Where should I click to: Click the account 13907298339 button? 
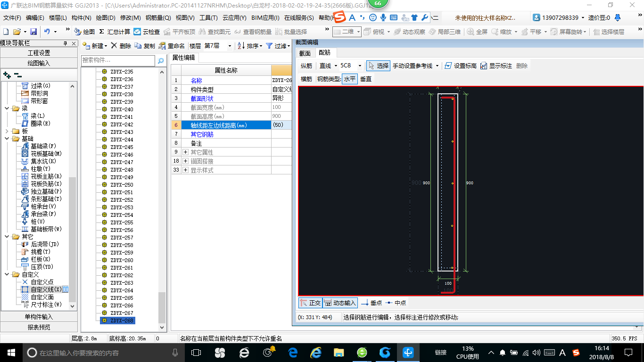coord(559,17)
